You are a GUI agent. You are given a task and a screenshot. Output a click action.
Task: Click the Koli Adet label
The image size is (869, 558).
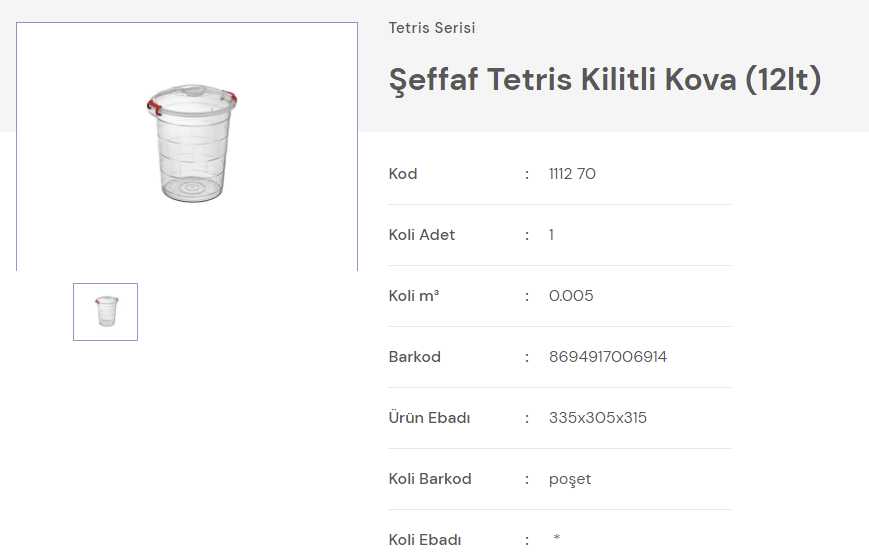pyautogui.click(x=422, y=235)
